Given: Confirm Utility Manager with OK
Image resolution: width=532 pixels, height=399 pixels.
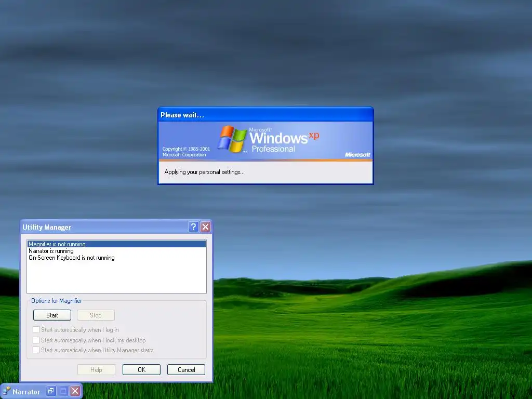Looking at the screenshot, I should click(x=141, y=369).
